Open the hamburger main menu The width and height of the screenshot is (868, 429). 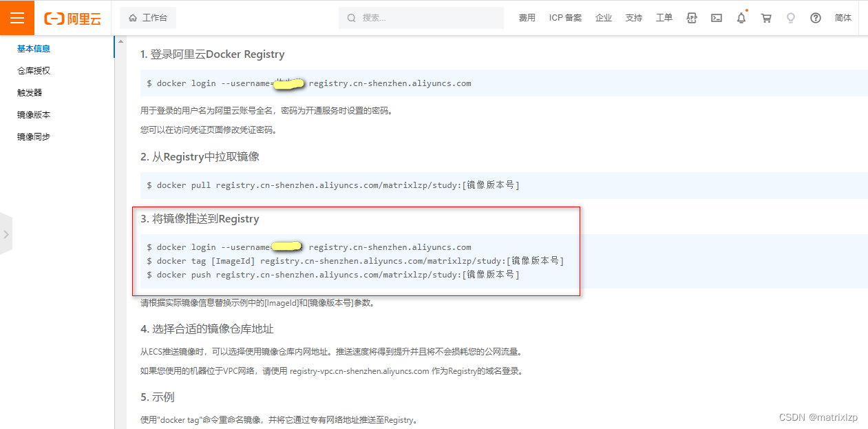[x=17, y=18]
